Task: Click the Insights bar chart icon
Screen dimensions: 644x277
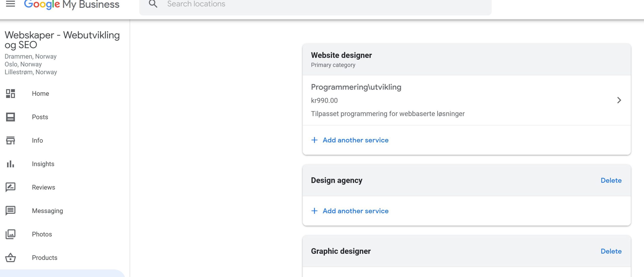Action: pos(10,164)
